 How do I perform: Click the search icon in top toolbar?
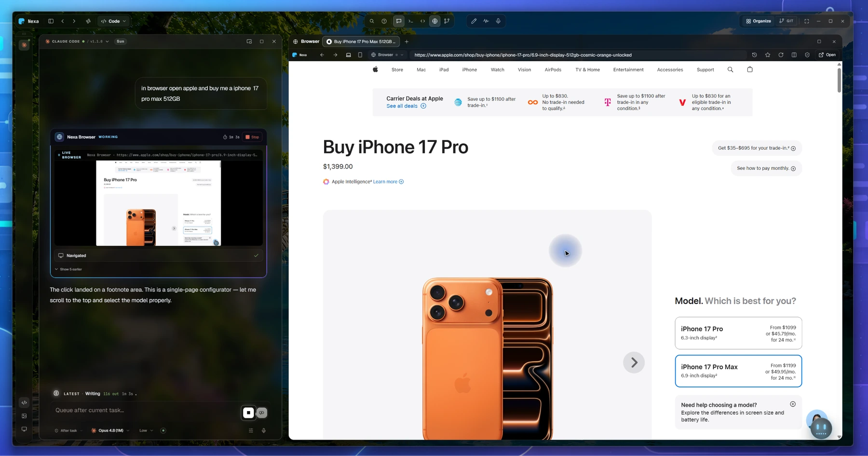coord(372,21)
